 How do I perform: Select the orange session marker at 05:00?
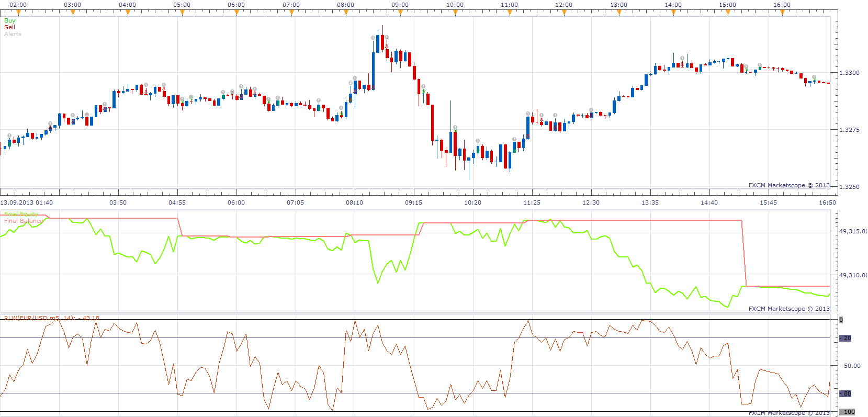click(x=182, y=13)
